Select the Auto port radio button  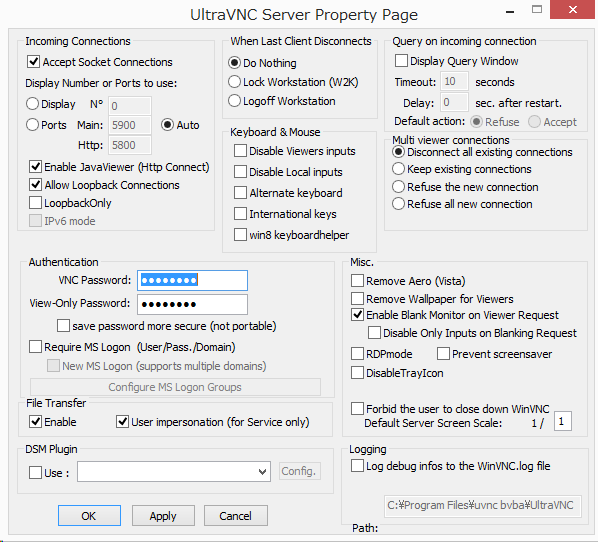tap(167, 125)
